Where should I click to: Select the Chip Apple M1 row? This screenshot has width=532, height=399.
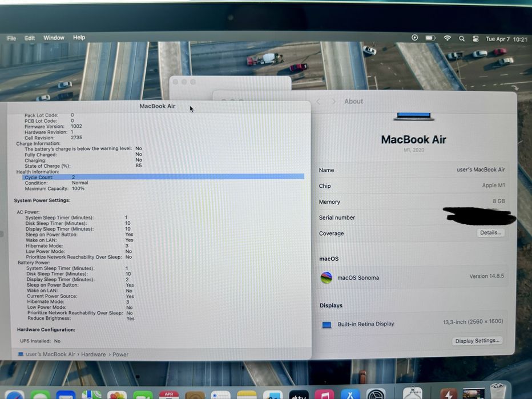click(412, 186)
